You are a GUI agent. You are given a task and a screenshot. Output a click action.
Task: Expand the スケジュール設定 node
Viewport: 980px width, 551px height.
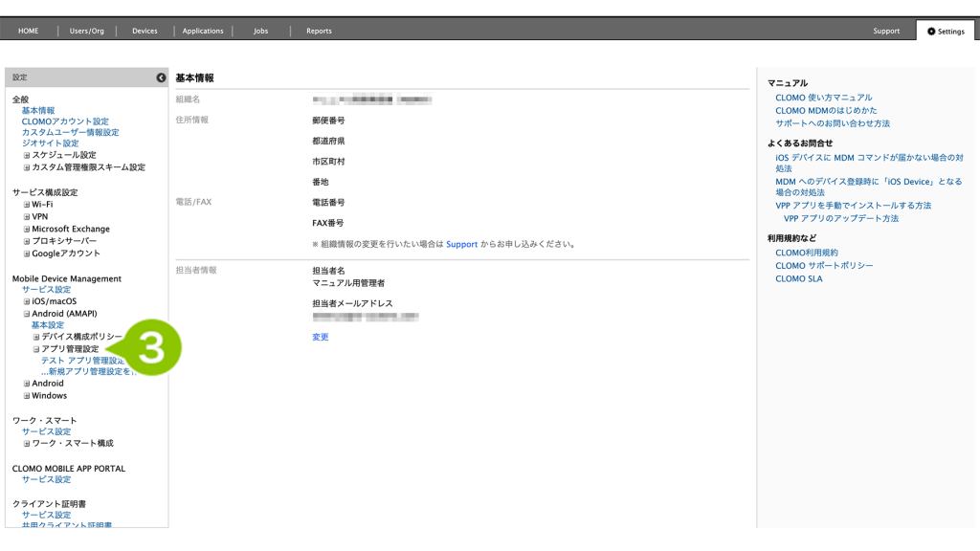(x=27, y=155)
